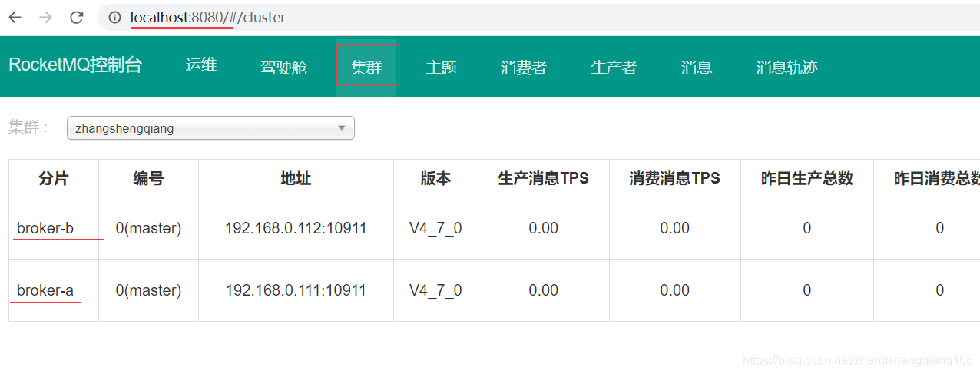
Task: Select the broker-b cell
Action: click(x=54, y=228)
